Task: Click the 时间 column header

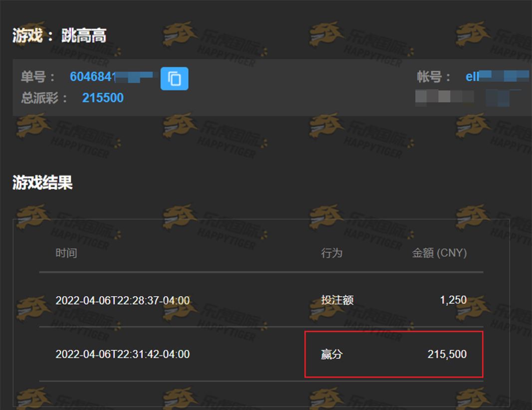Action: coord(66,253)
